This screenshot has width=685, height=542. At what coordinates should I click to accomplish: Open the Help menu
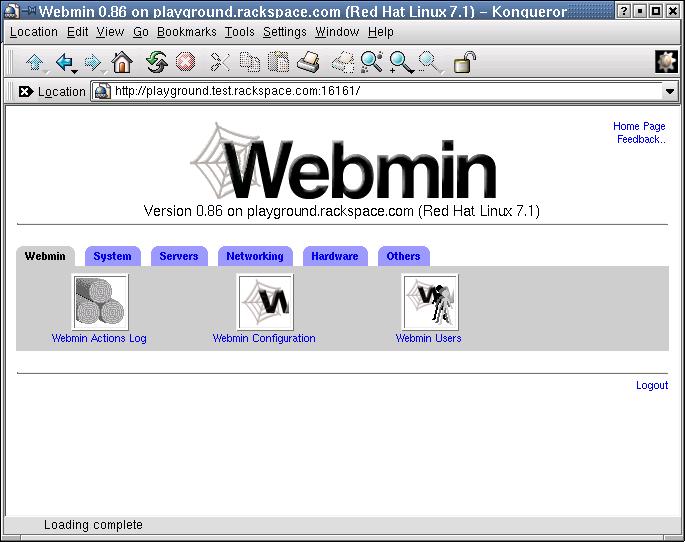(x=381, y=32)
